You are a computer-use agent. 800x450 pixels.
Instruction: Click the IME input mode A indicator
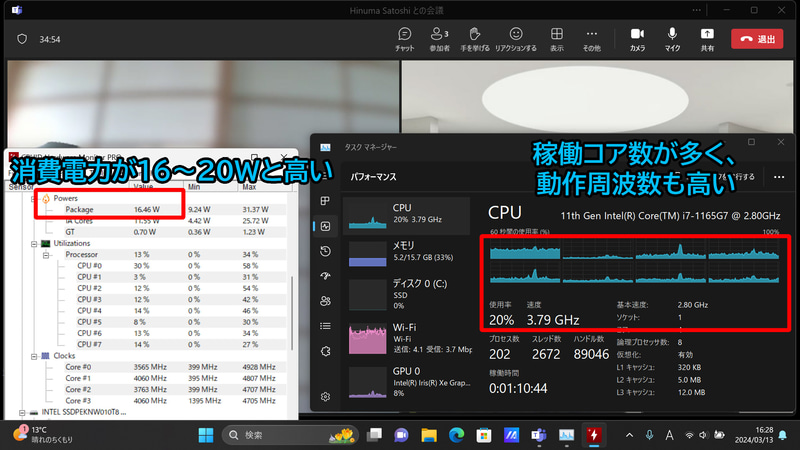point(669,435)
